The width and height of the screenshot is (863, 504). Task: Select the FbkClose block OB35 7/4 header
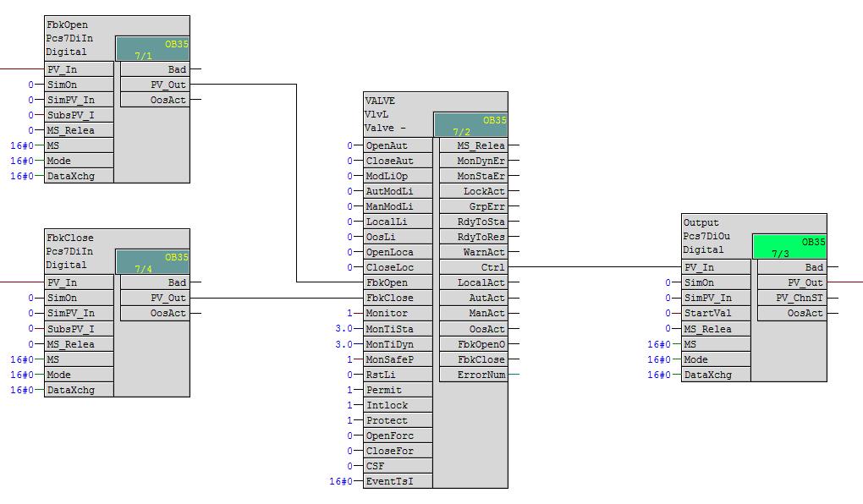152,262
